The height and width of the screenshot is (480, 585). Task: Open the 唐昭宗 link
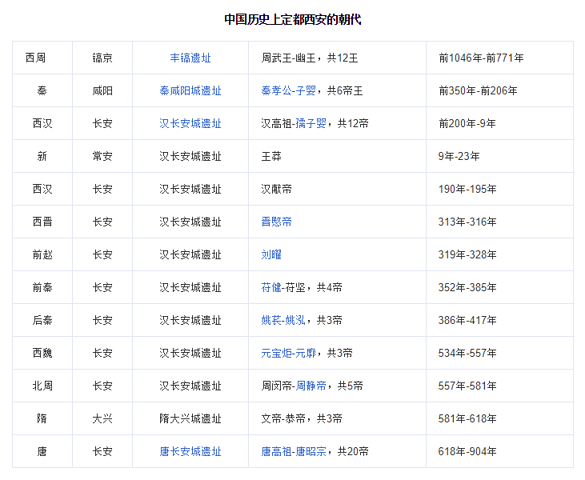[311, 452]
